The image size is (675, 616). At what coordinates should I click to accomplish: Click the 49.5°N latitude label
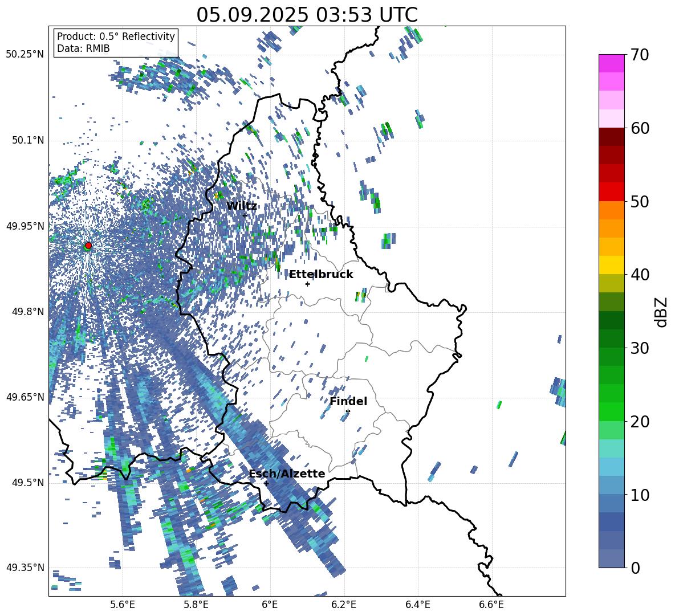(27, 483)
